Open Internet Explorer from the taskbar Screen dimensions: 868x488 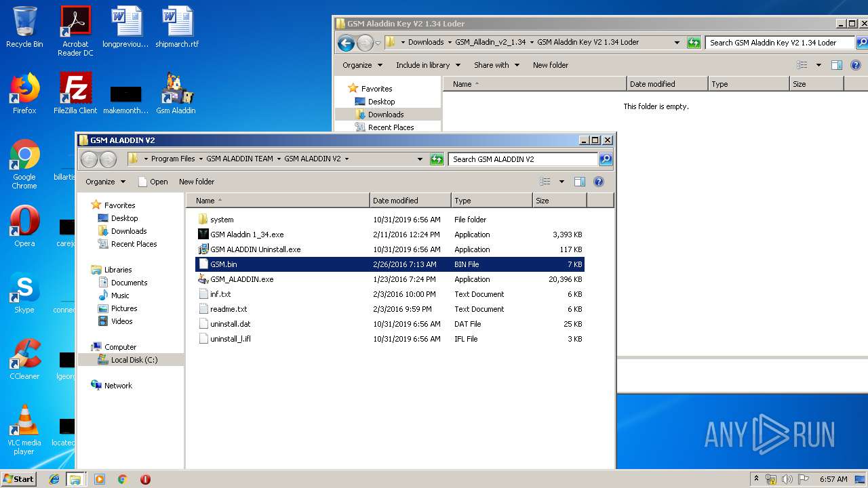[x=54, y=479]
